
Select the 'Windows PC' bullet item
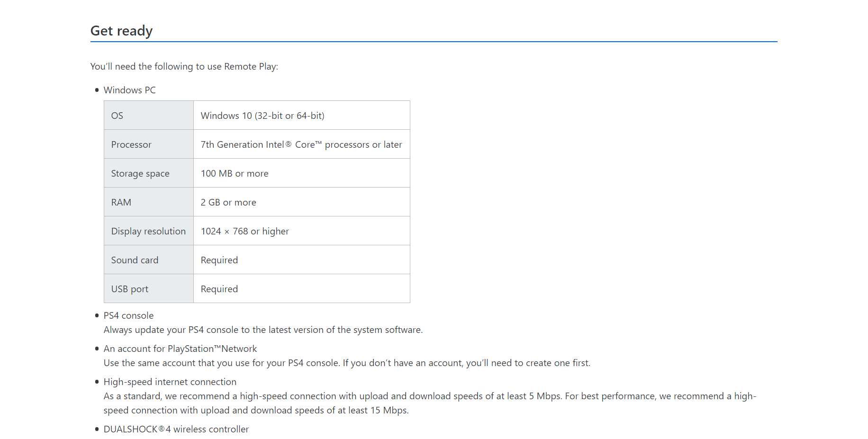(129, 90)
